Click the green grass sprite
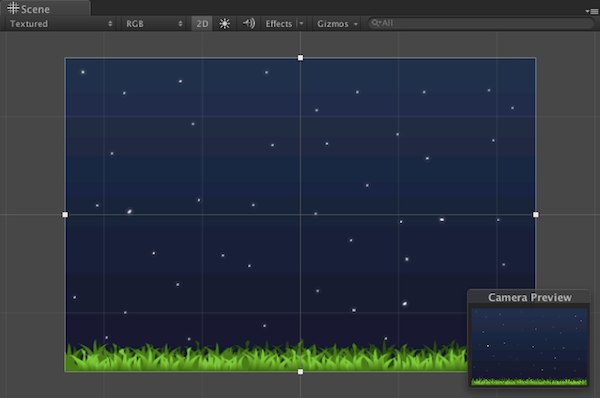The image size is (600, 398). pyautogui.click(x=266, y=356)
